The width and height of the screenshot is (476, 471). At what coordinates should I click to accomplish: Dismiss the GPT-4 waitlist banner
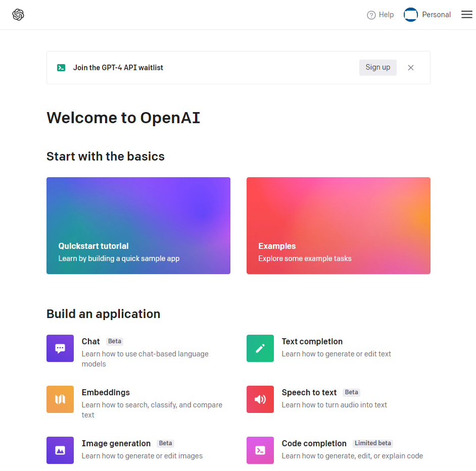click(410, 68)
